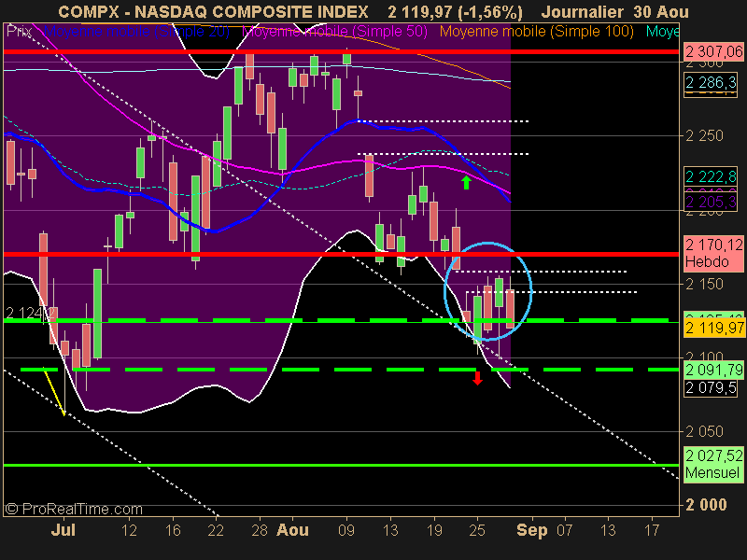The width and height of the screenshot is (747, 560).
Task: Click the 19 date label on the axis
Action: (x=434, y=530)
